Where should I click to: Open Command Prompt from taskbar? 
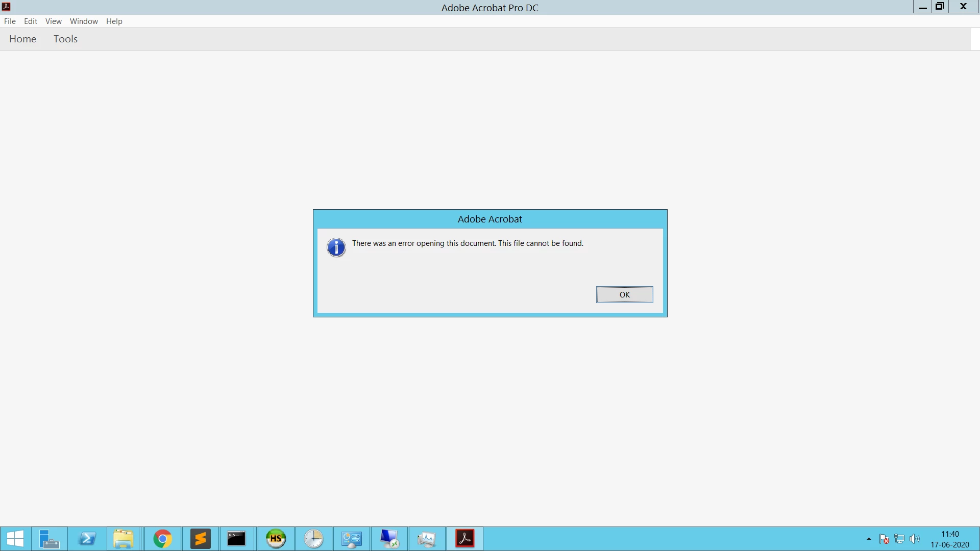point(236,539)
